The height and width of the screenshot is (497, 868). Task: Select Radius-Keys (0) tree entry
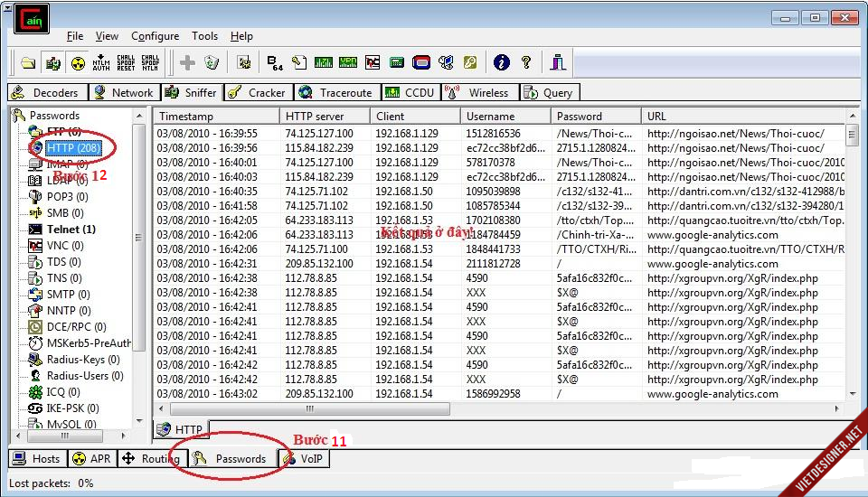tap(83, 360)
